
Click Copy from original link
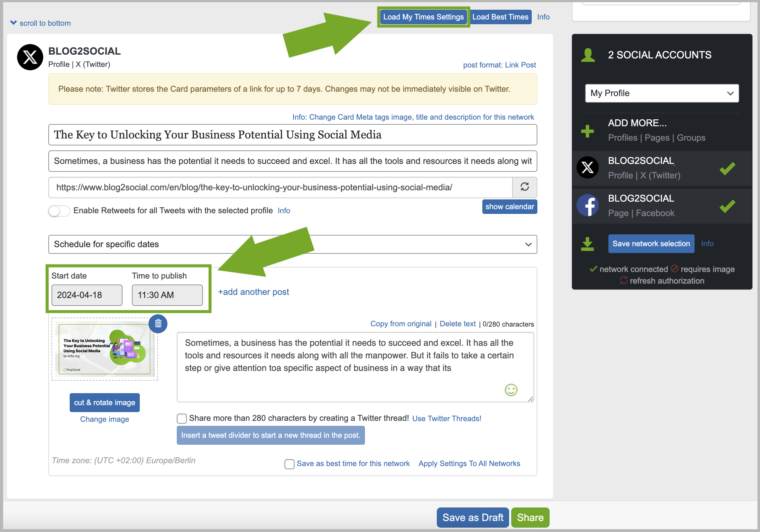click(400, 324)
